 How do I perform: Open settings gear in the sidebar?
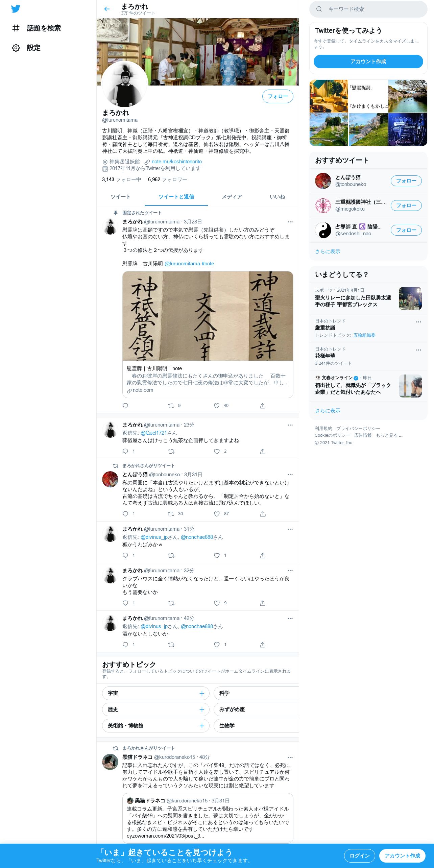(x=16, y=48)
